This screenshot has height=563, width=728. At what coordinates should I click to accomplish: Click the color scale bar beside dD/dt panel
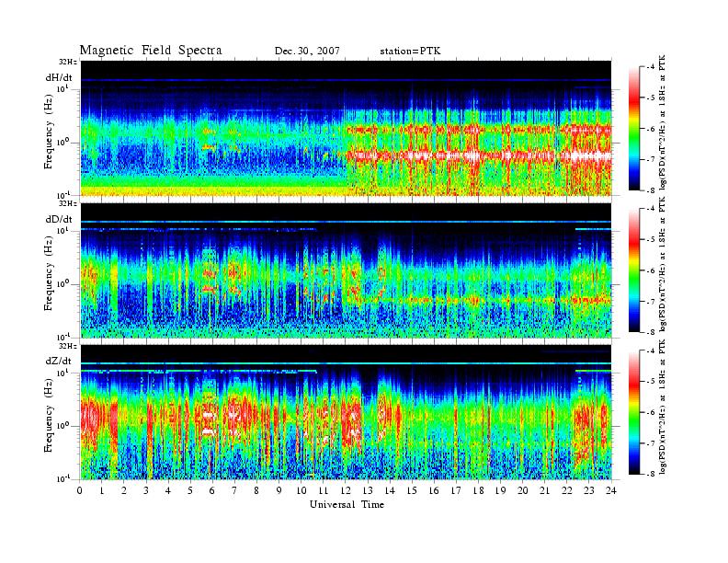pyautogui.click(x=634, y=270)
